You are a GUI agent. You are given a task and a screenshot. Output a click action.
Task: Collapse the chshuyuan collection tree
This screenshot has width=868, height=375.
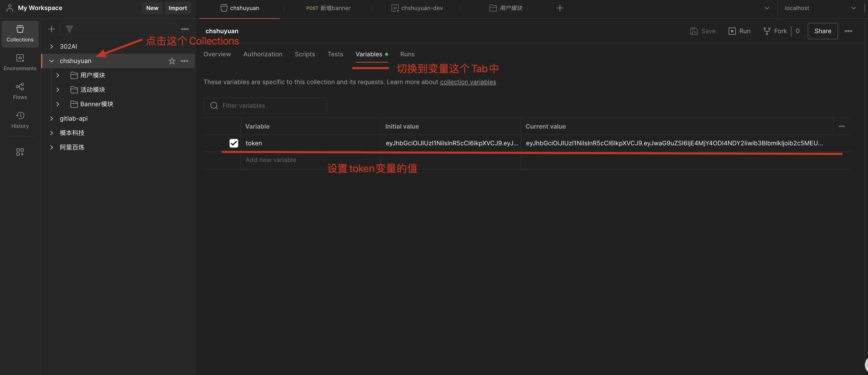point(52,61)
